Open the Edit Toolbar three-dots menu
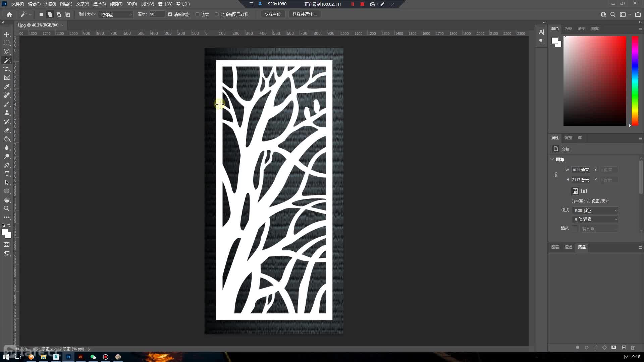The image size is (644, 362). pyautogui.click(x=7, y=217)
